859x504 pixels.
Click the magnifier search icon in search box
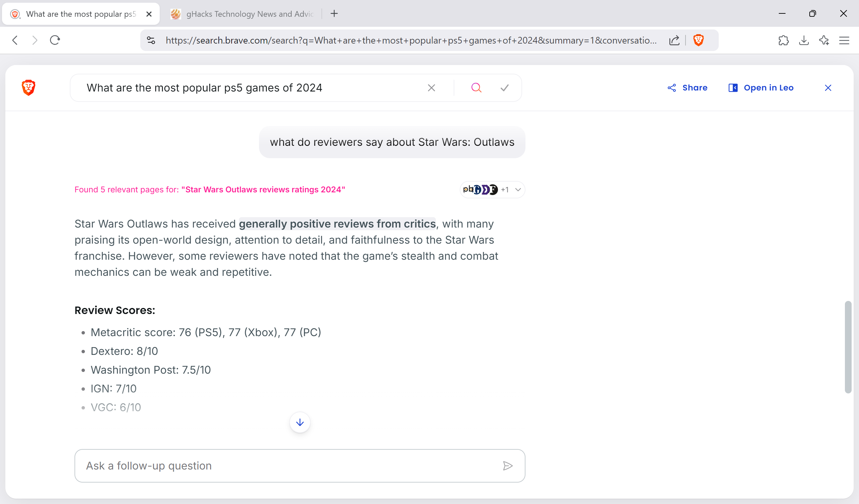coord(476,88)
